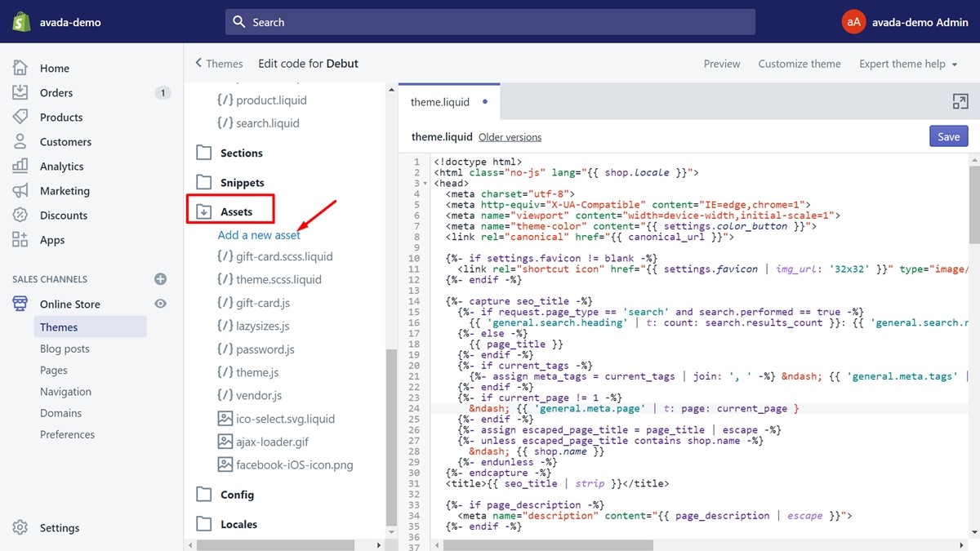Click the Customers person icon

click(20, 141)
